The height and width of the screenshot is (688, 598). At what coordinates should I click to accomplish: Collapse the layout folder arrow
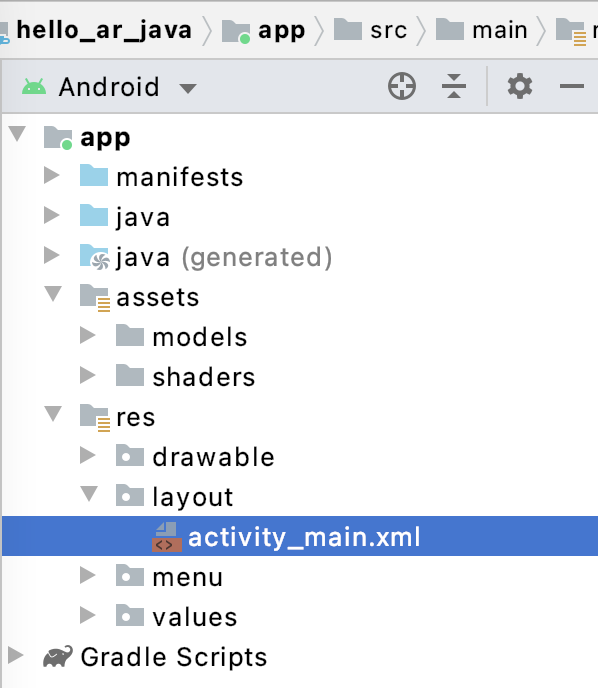[90, 494]
